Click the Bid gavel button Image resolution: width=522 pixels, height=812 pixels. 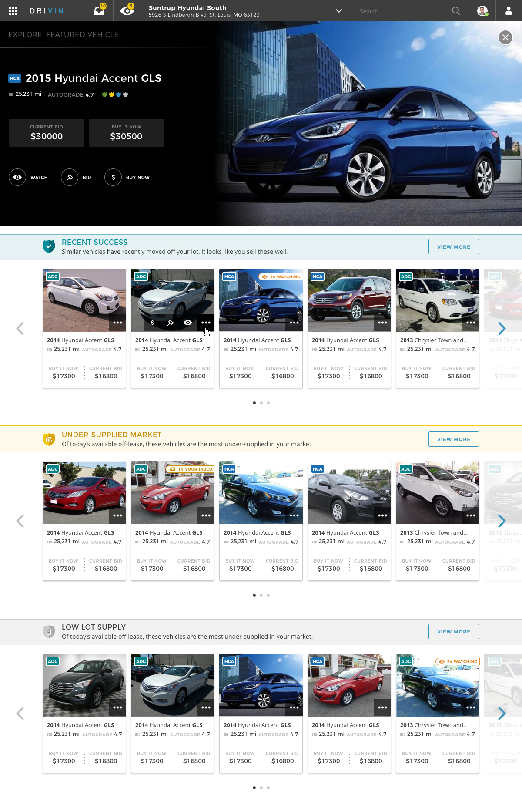pyautogui.click(x=70, y=177)
